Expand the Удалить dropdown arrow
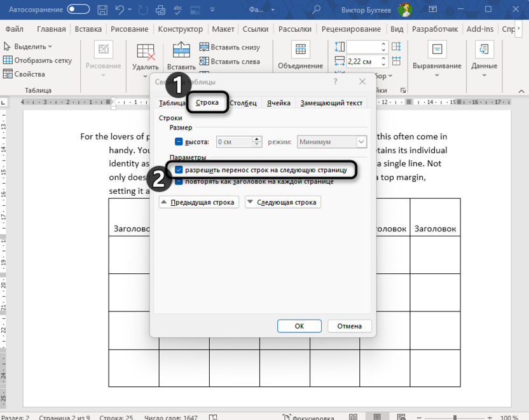This screenshot has width=529, height=420. pyautogui.click(x=146, y=76)
